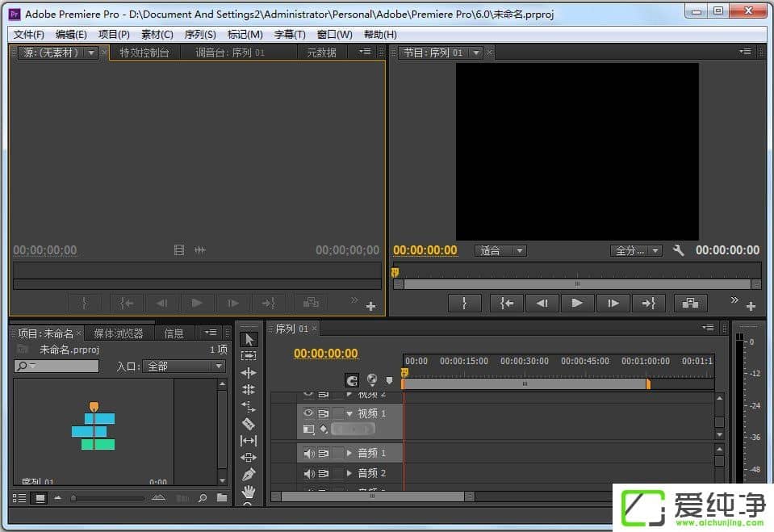Click Drag Video Only filmstrip icon
Viewport: 774px width, 532px height.
[178, 250]
